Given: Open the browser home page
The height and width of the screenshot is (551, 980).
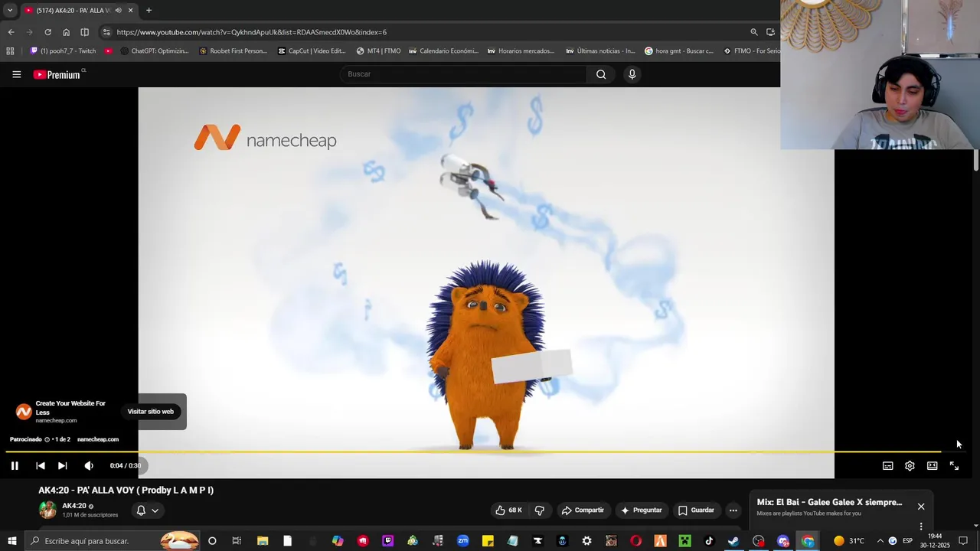Looking at the screenshot, I should pos(66,32).
